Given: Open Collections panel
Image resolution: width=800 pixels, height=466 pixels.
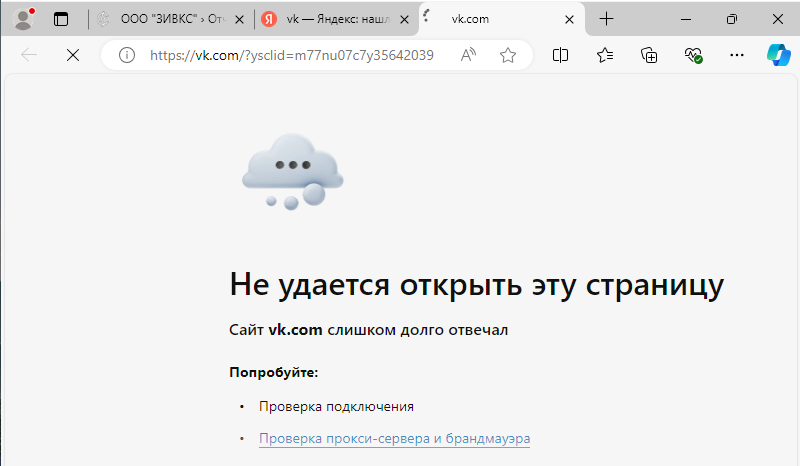Looking at the screenshot, I should coord(649,55).
